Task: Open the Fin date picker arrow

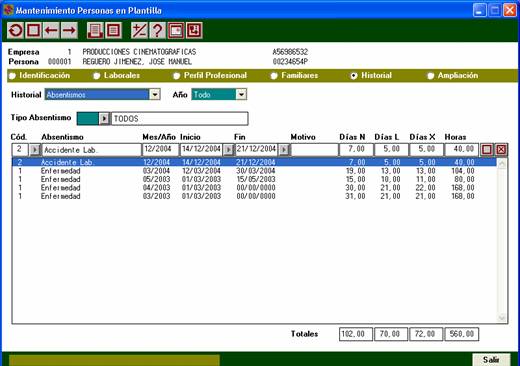Action: (x=284, y=150)
